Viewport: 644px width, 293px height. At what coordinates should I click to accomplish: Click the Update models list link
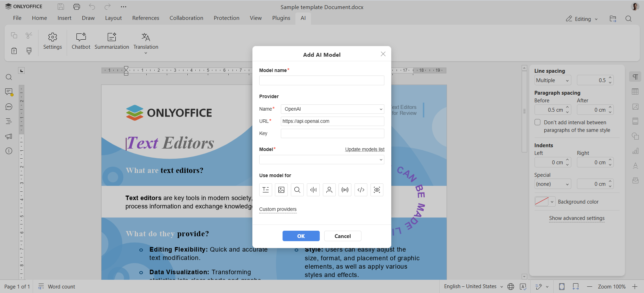(x=365, y=149)
